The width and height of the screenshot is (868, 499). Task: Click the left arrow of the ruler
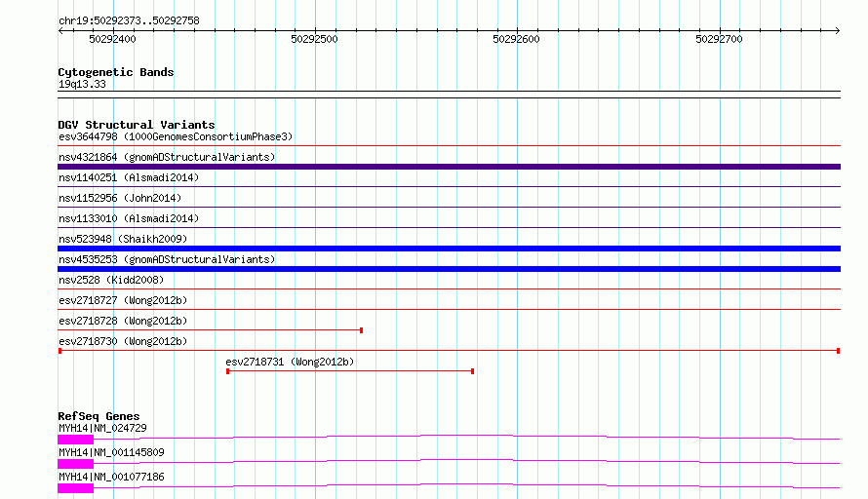tap(60, 30)
